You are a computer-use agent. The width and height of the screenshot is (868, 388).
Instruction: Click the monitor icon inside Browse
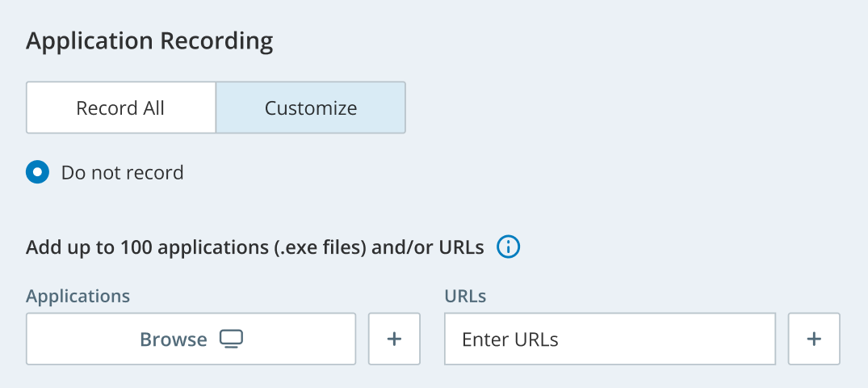point(231,339)
